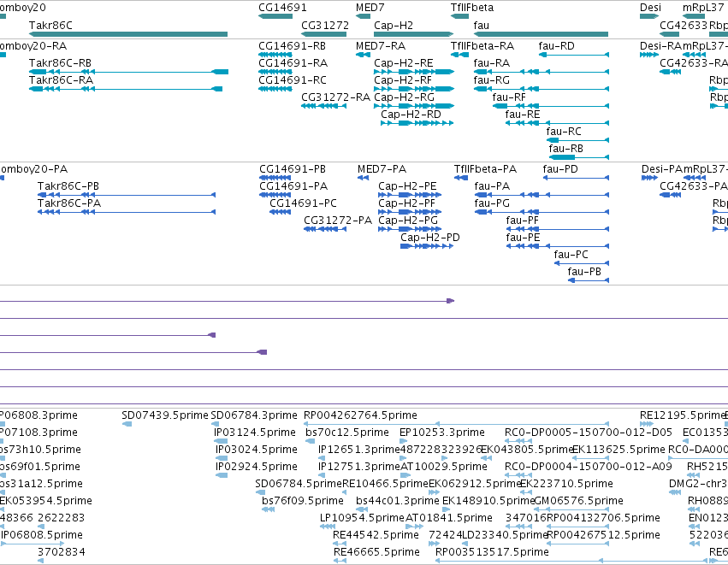Select protein CG14691-PC label

click(303, 203)
